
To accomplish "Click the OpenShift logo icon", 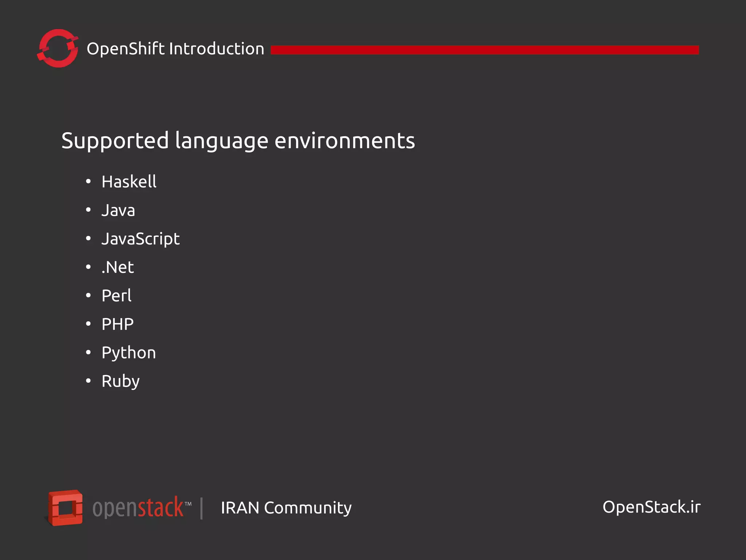I will tap(58, 48).
